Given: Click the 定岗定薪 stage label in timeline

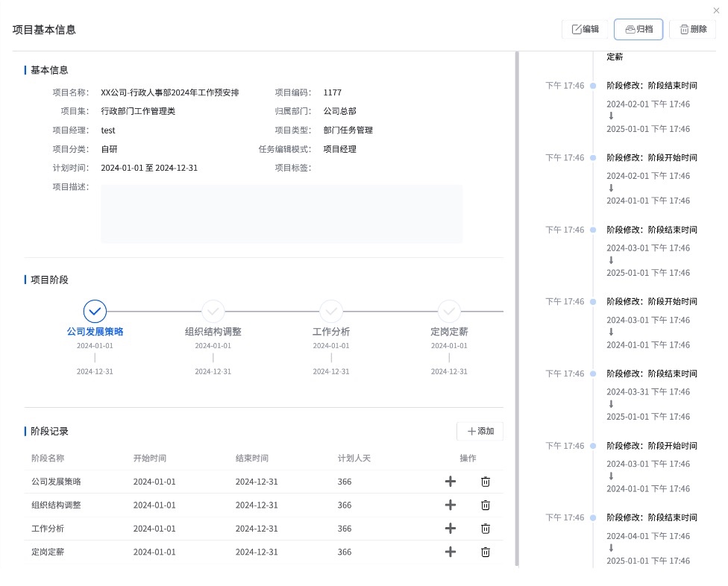Looking at the screenshot, I should 449,332.
